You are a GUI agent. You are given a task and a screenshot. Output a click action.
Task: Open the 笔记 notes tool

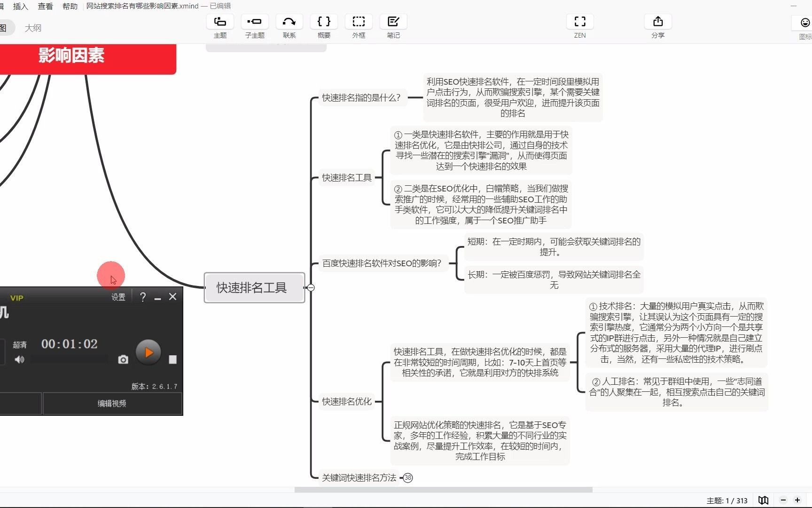click(393, 26)
